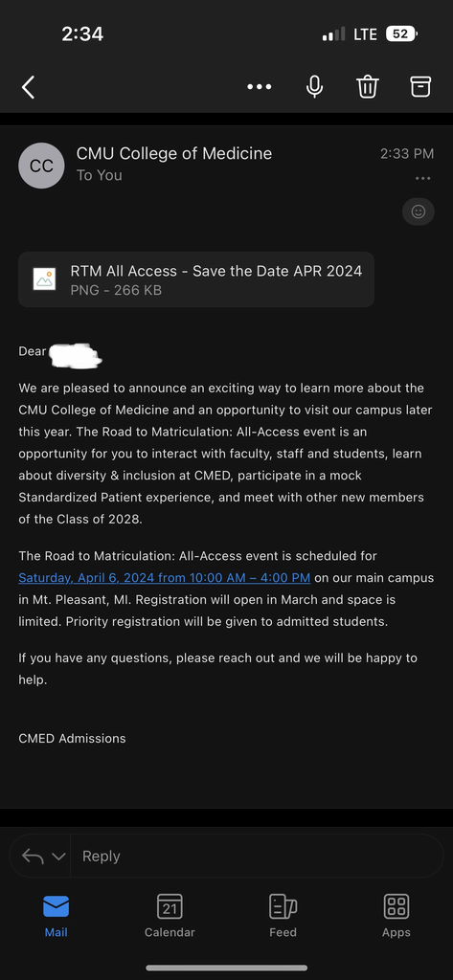
Task: Delete this email with the trash icon
Action: click(367, 87)
